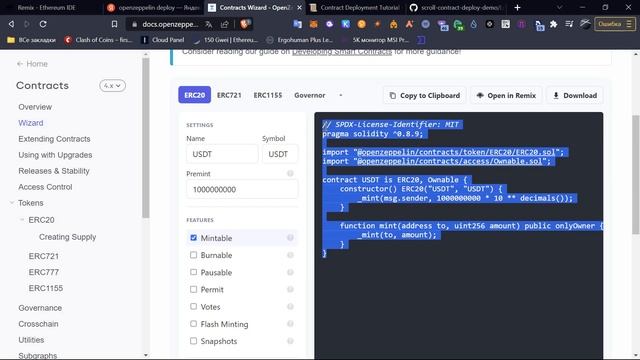Open Developing Smart Contracts guide link
This screenshot has height=360, width=640.
tap(342, 52)
